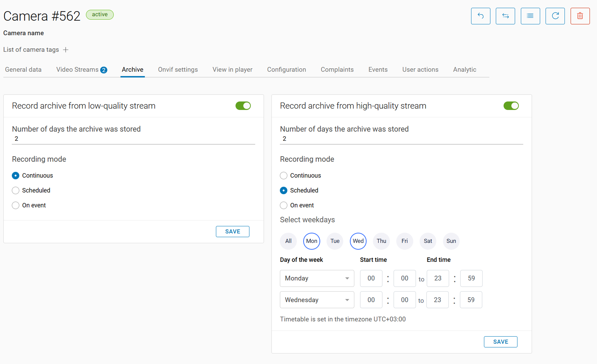Turn off high-quality stream archive toggle
Image resolution: width=597 pixels, height=364 pixels.
coord(511,106)
